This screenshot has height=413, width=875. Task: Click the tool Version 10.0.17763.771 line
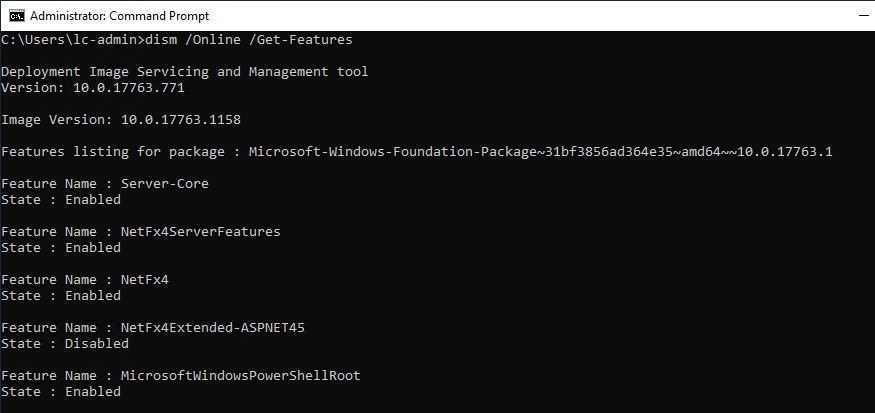click(93, 88)
